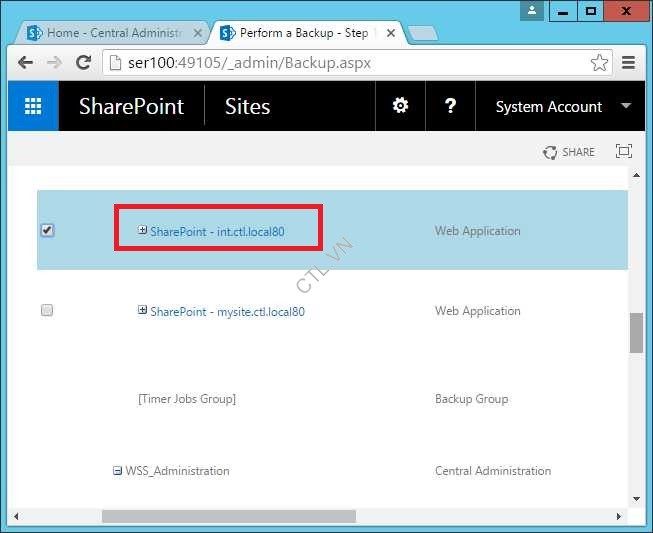The width and height of the screenshot is (653, 533).
Task: Collapse the WSS_Administration node
Action: [x=117, y=471]
